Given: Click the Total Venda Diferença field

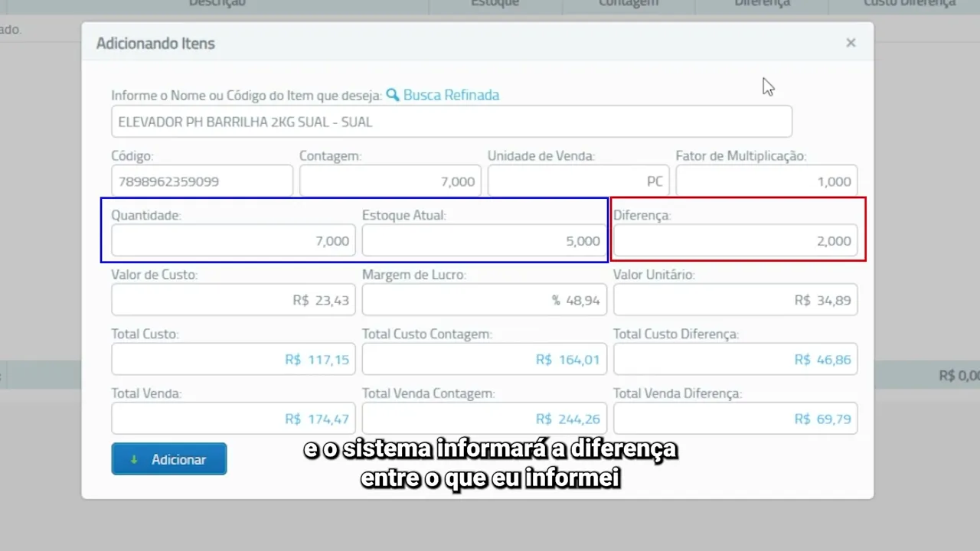Looking at the screenshot, I should point(736,419).
